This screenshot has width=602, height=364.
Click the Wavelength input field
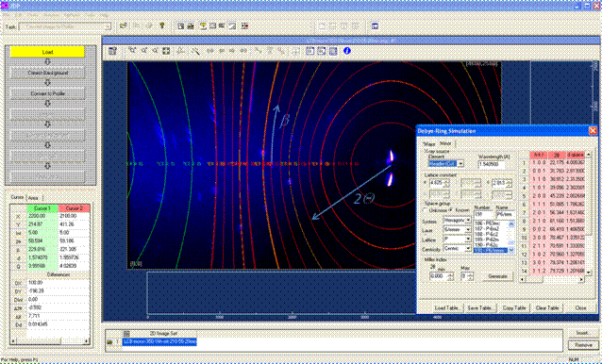pos(492,164)
